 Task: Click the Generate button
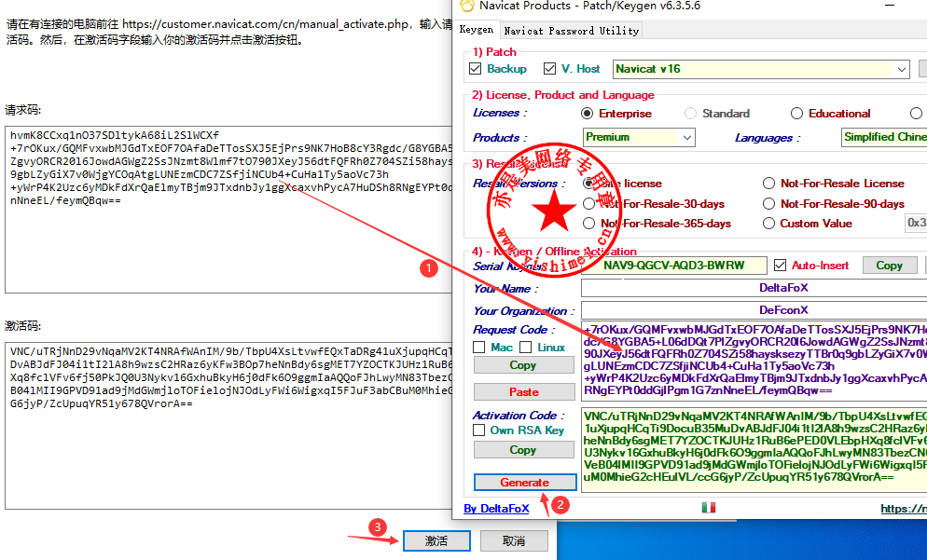click(525, 482)
